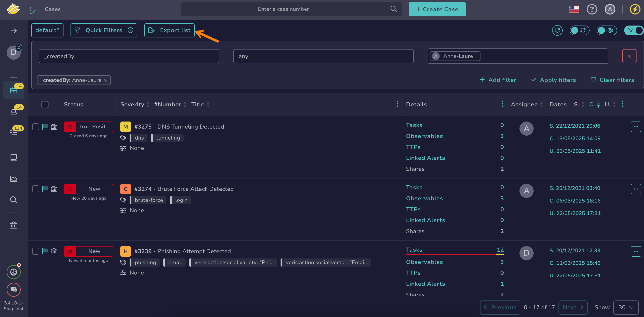Open the Alerts sidebar icon

(14, 111)
